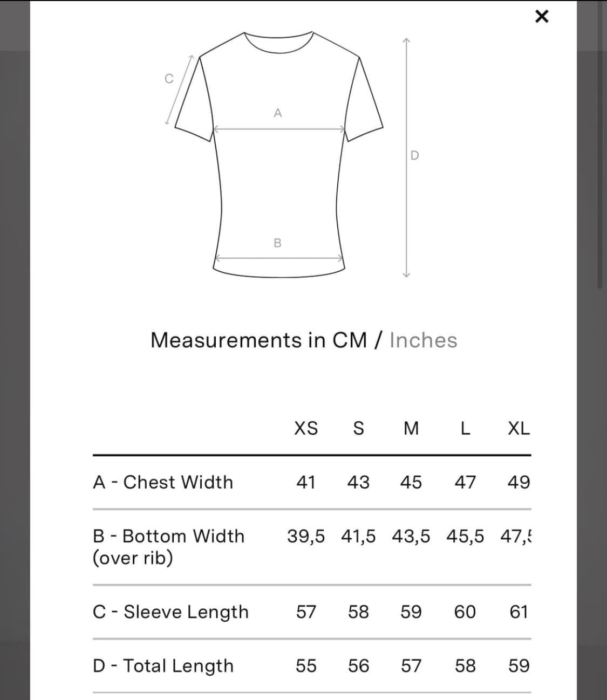The width and height of the screenshot is (607, 700).
Task: Switch measurements to Inches
Action: (423, 340)
